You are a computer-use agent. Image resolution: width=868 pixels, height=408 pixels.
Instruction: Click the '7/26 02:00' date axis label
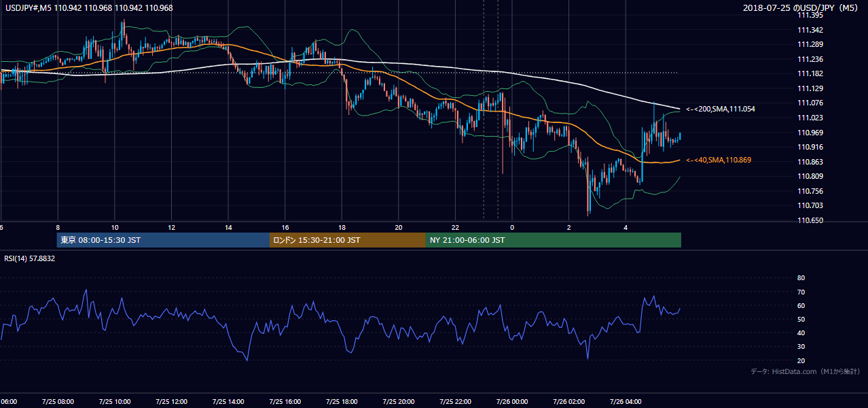tap(568, 401)
